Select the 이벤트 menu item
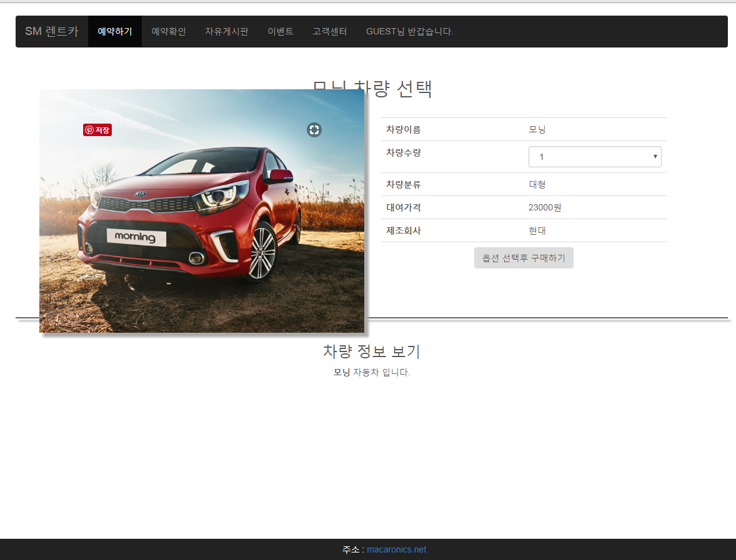The image size is (736, 560). (x=281, y=31)
